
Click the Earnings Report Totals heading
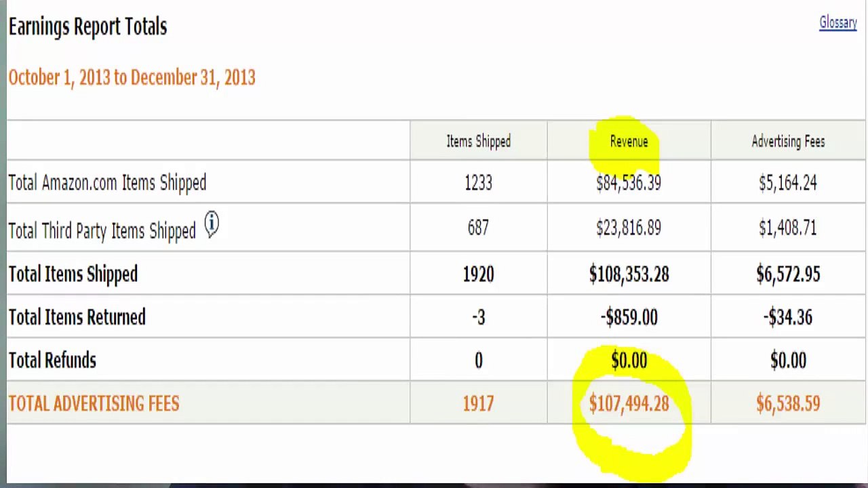point(87,27)
